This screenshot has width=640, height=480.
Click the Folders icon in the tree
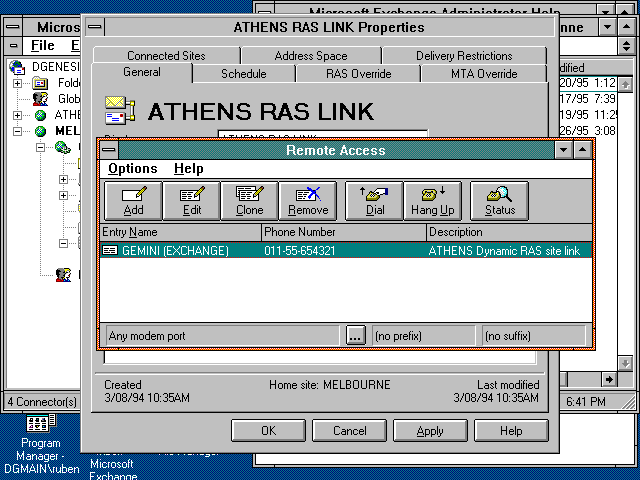[40, 83]
